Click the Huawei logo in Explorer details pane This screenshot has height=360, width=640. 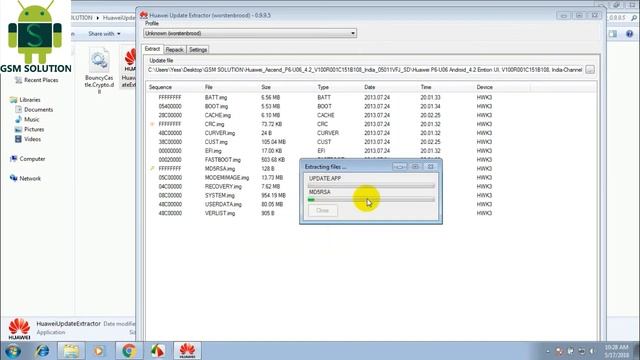[x=19, y=329]
